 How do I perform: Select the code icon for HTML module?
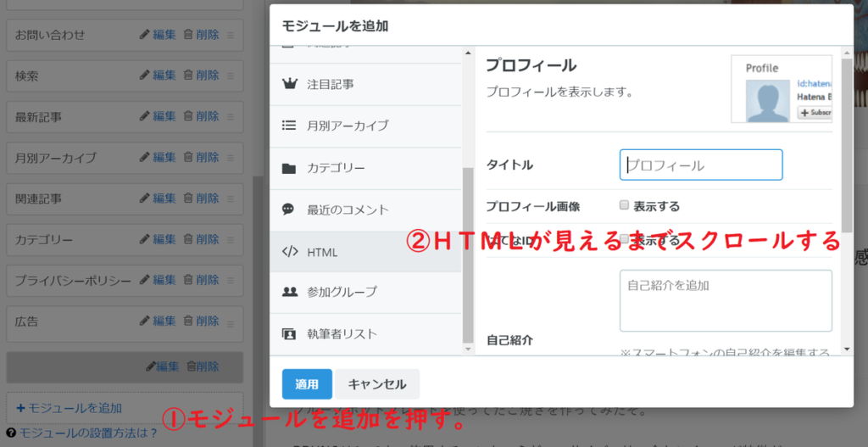289,252
